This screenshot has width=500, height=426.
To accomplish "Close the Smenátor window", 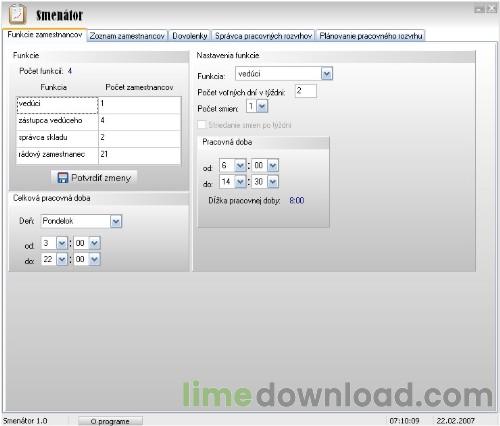I will coord(492,9).
